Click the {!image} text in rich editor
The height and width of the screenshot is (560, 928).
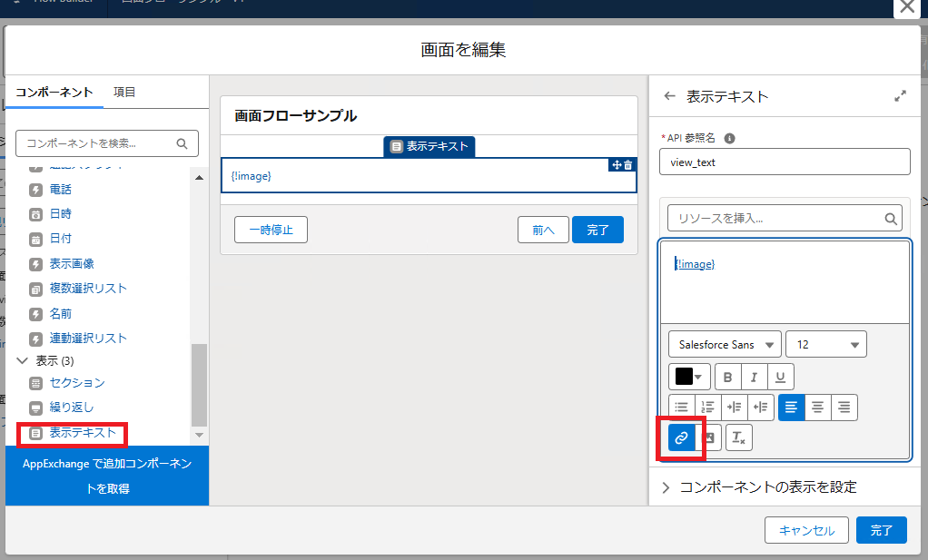tap(695, 264)
